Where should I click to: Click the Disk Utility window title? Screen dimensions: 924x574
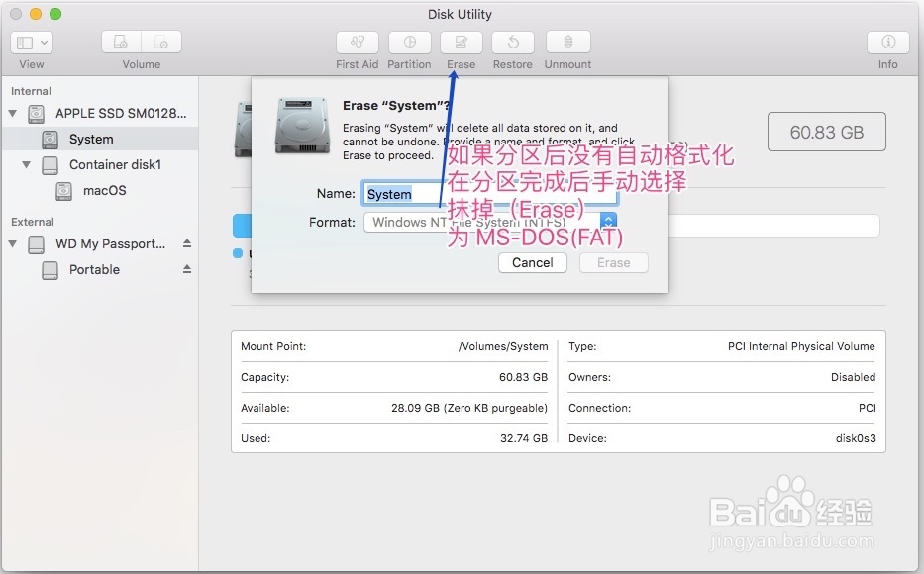(x=460, y=14)
